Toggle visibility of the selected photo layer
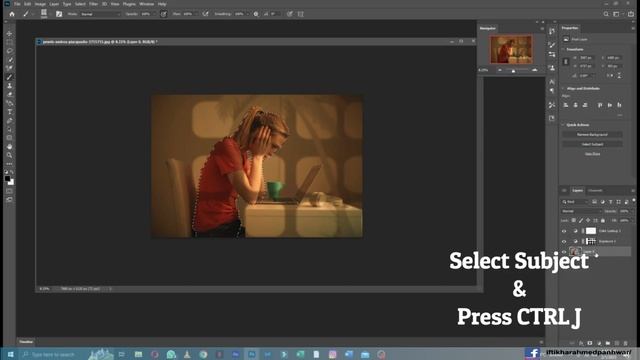The width and height of the screenshot is (640, 360). pyautogui.click(x=564, y=252)
